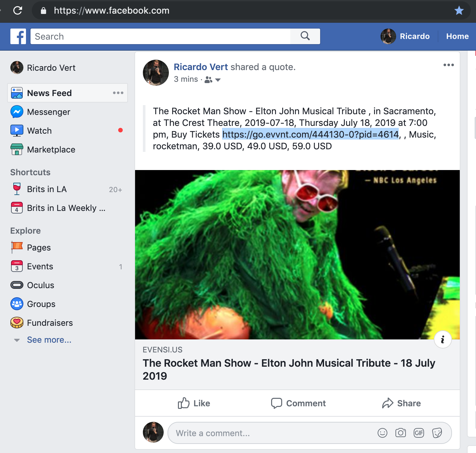Focus the Facebook search field
This screenshot has height=453, width=476.
(161, 36)
